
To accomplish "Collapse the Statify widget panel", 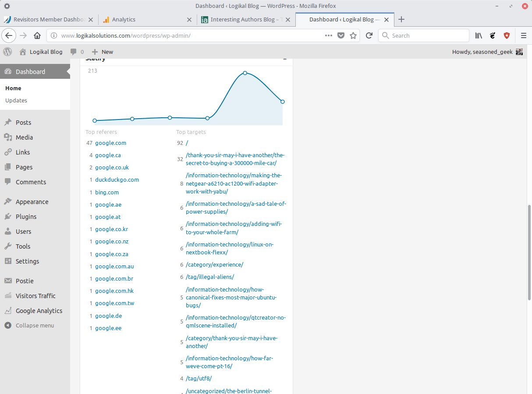I will pos(284,59).
